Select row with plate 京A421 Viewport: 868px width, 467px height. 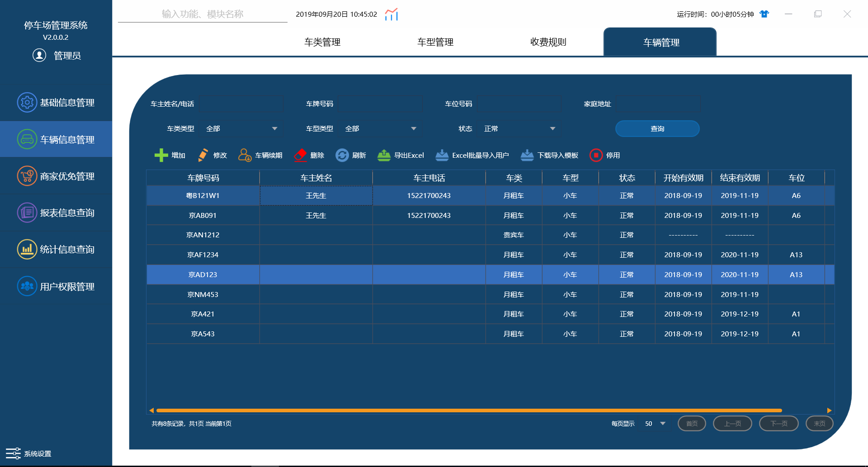(x=490, y=314)
